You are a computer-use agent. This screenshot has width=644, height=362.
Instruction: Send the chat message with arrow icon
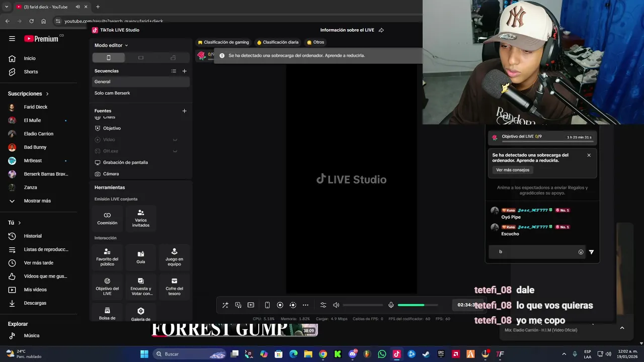click(x=591, y=252)
